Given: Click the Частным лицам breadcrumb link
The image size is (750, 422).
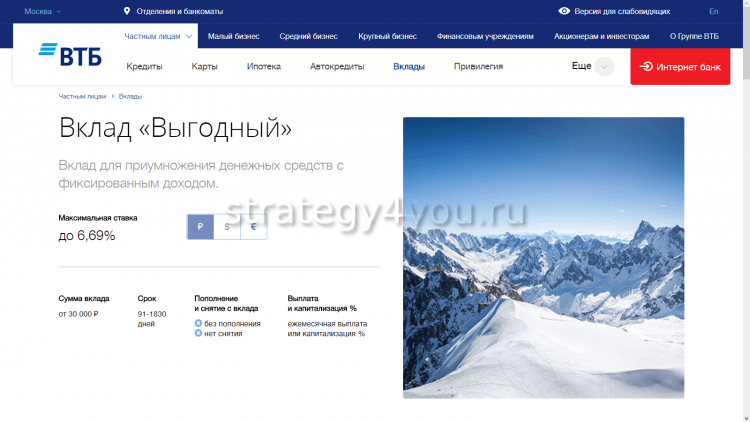Looking at the screenshot, I should 81,96.
